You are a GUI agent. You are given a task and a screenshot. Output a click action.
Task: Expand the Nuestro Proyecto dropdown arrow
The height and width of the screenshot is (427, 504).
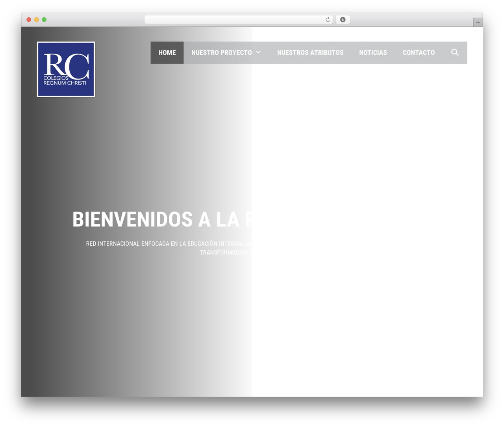[258, 52]
